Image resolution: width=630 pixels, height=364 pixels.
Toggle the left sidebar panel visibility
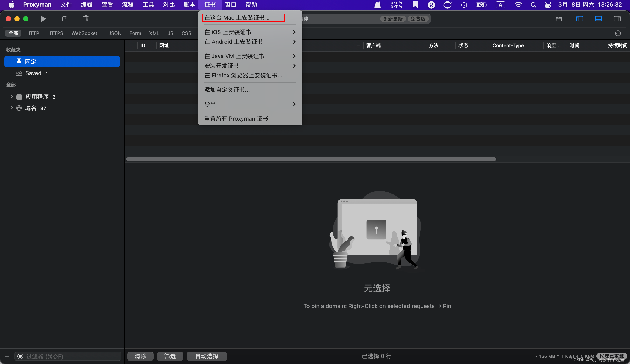[579, 19]
